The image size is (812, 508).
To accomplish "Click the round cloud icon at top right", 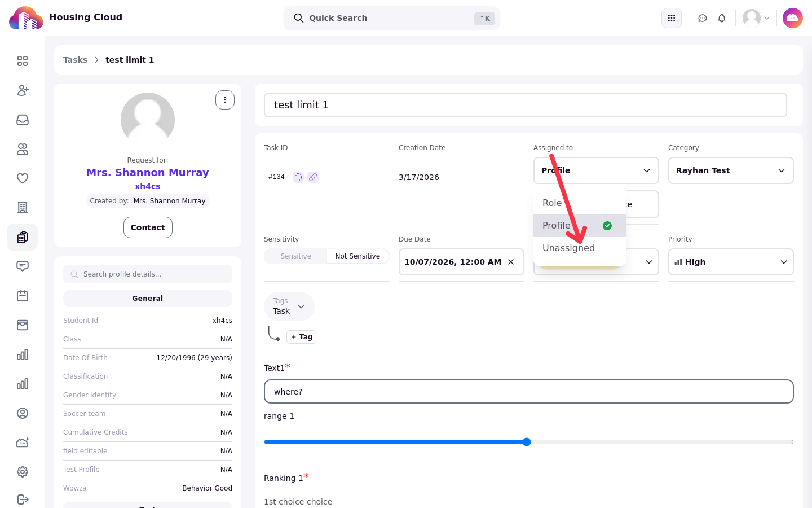I will click(x=793, y=18).
